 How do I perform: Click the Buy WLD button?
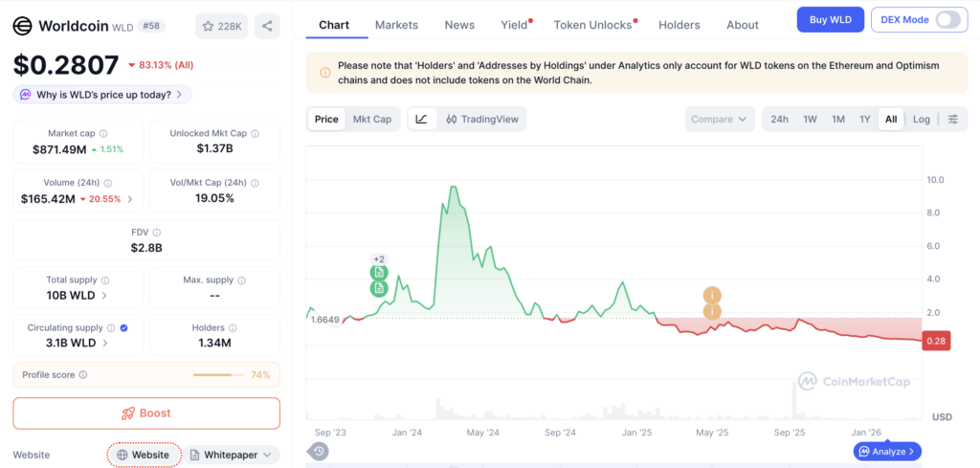(x=830, y=20)
